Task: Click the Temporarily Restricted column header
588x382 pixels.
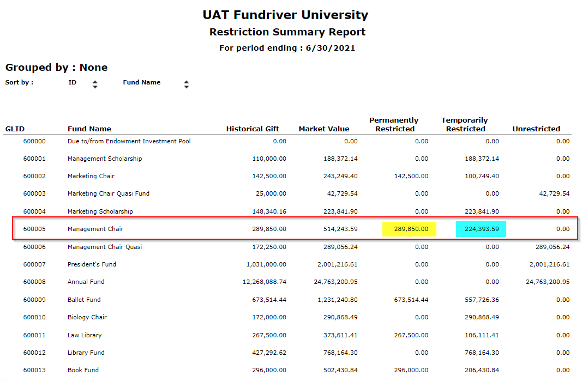Action: click(465, 125)
